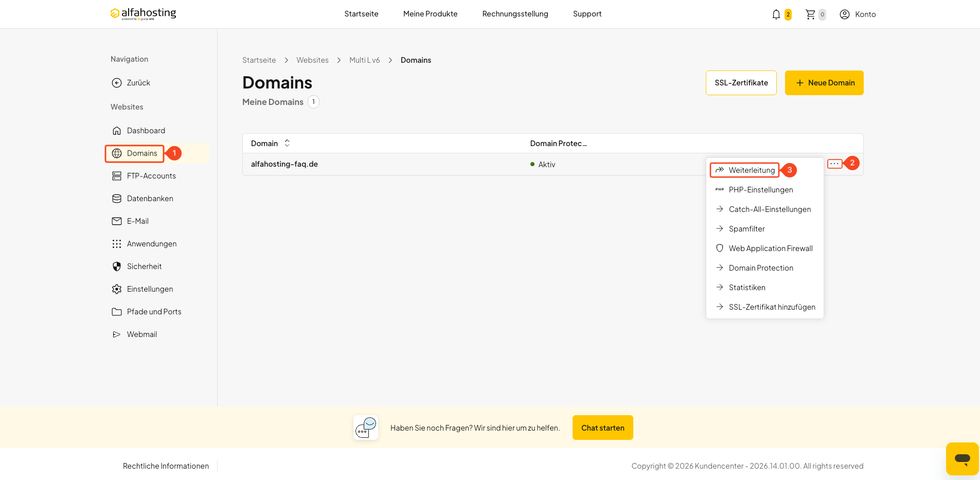This screenshot has width=980, height=480.
Task: Open Meine Produkte in top navigation
Action: pos(430,14)
